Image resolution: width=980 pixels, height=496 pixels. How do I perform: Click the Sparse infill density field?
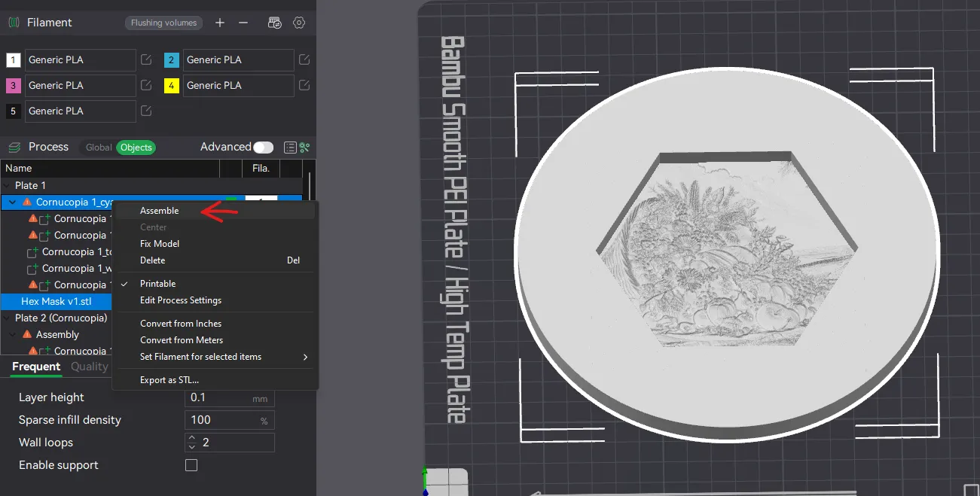230,420
